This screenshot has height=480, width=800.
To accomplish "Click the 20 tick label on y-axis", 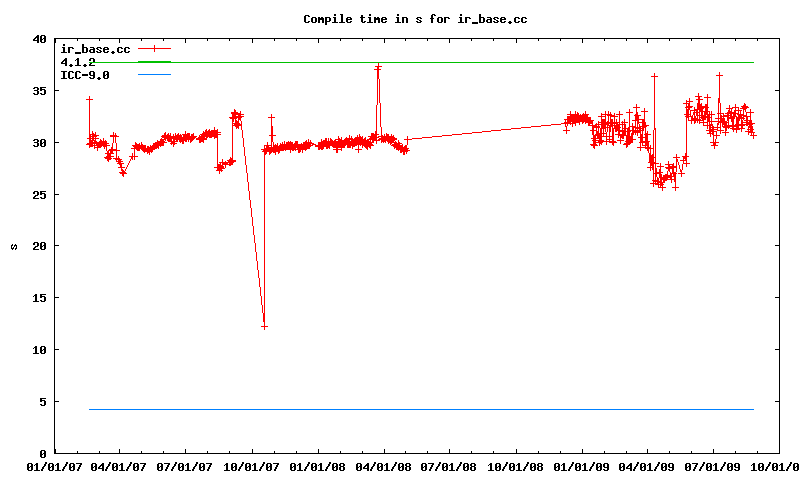I will pos(40,246).
